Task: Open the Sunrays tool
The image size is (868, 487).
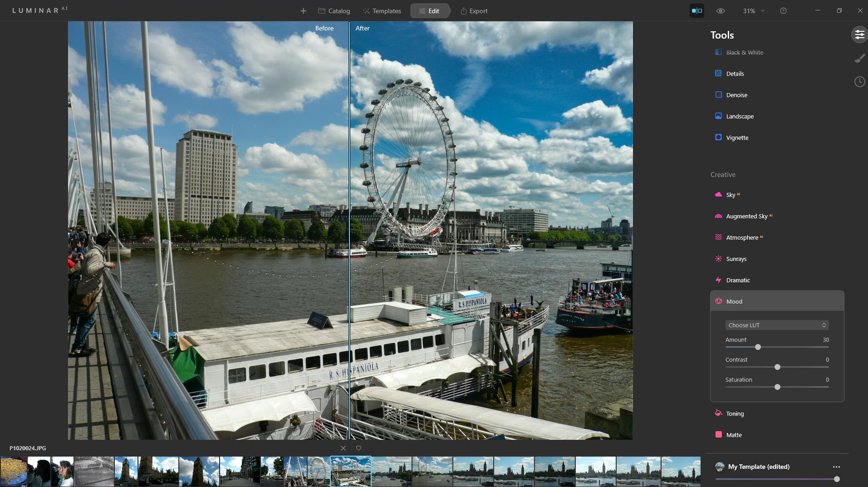Action: coord(736,259)
